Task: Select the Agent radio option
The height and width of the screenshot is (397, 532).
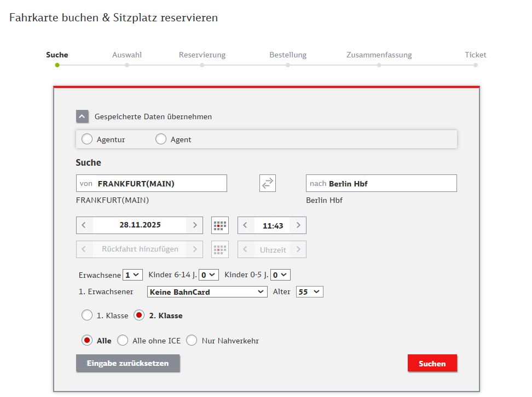Action: (161, 139)
